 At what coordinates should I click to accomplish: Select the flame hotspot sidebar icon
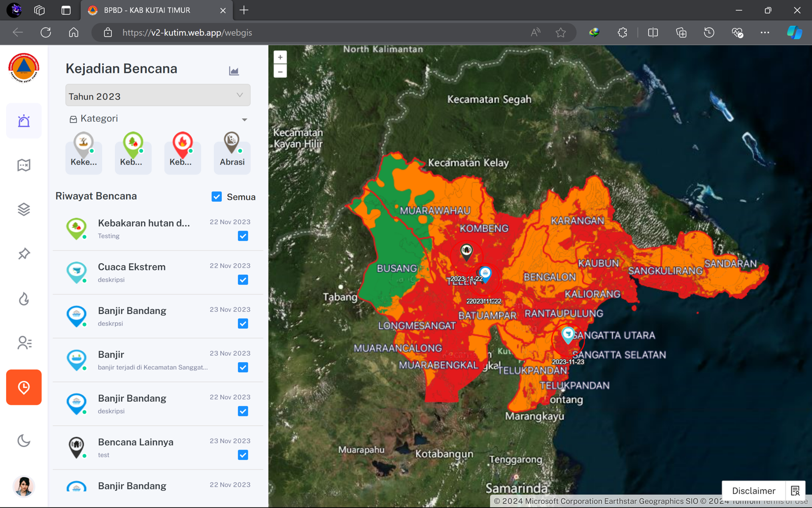click(24, 299)
